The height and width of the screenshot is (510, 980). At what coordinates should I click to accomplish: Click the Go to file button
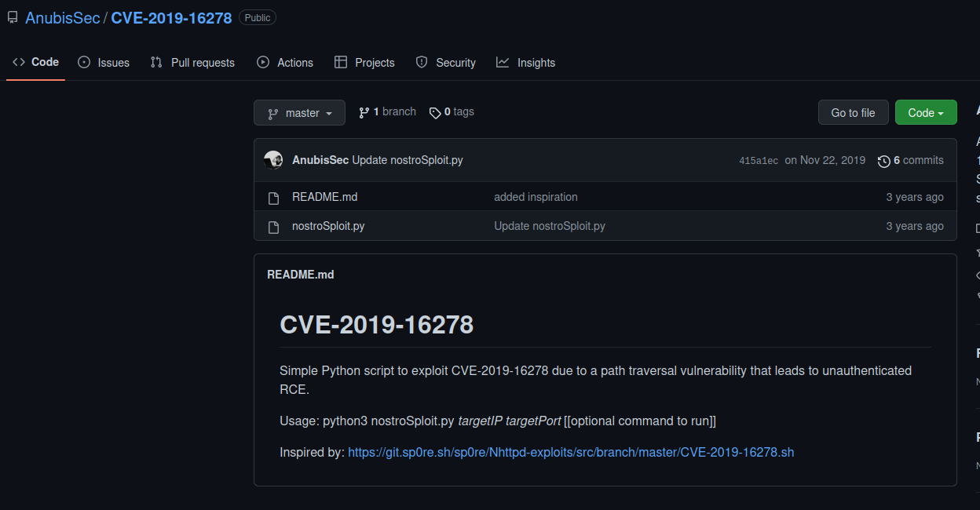tap(853, 113)
